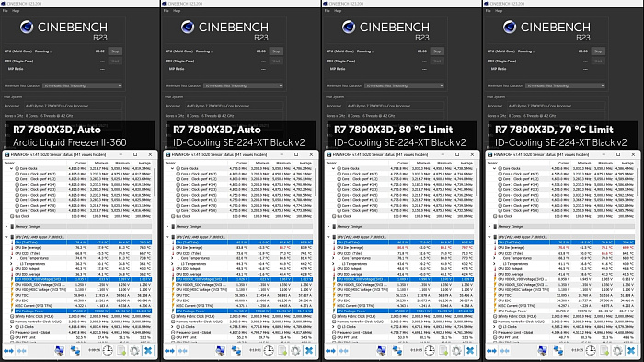
Task: Click Single Core Start button in Arctic Liquid Freezer panel
Action: tap(115, 61)
